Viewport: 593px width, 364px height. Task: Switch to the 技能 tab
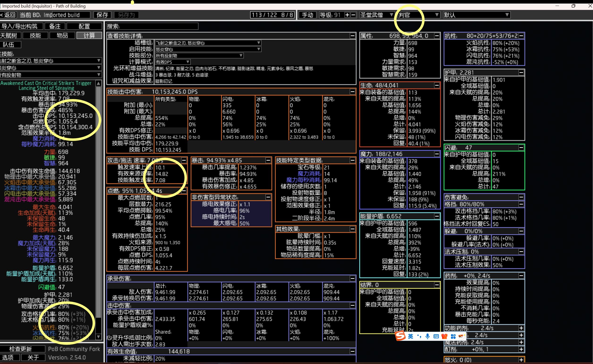pos(35,36)
